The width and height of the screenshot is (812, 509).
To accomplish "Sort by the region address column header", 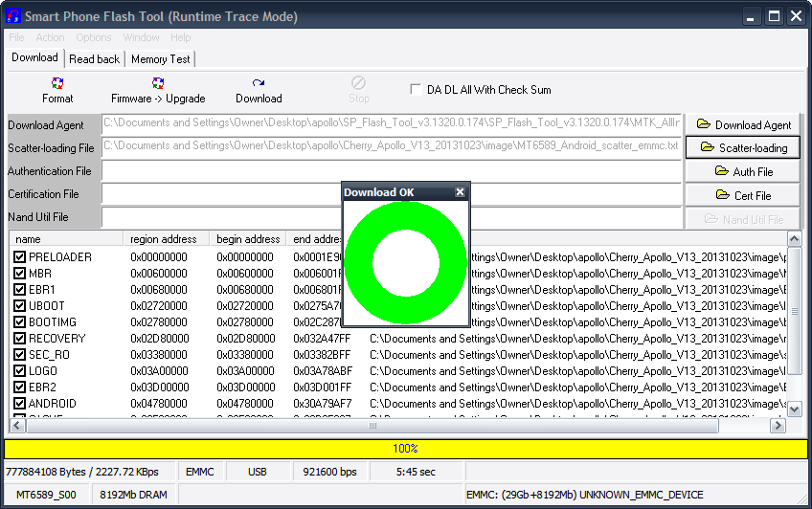I will pos(165,239).
